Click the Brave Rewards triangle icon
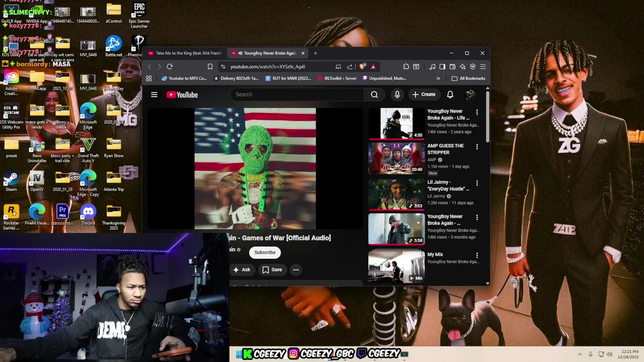The image size is (644, 362). 373,66
